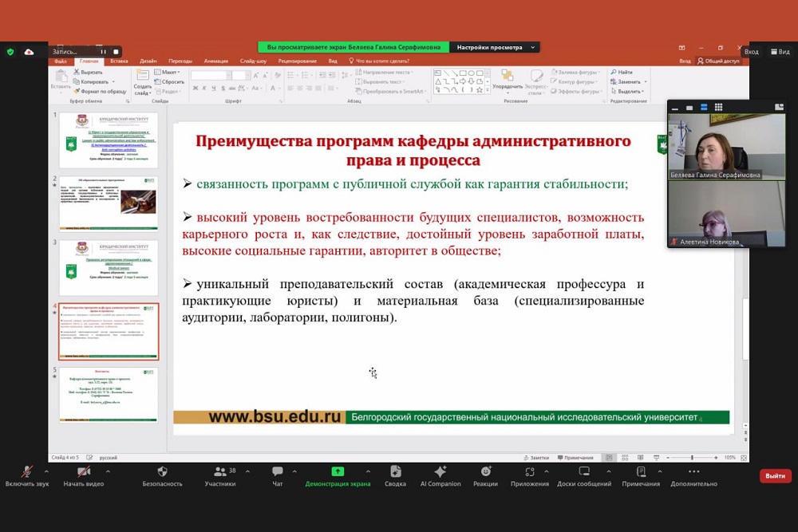Screen dimensions: 798x532
Task: Stop the recording in the Запись indicator
Action: click(x=116, y=52)
